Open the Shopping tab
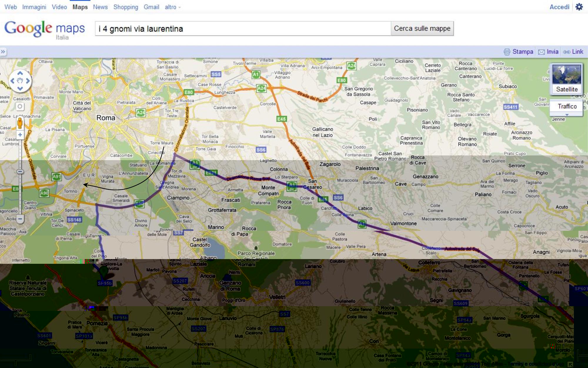588x368 pixels. 126,7
